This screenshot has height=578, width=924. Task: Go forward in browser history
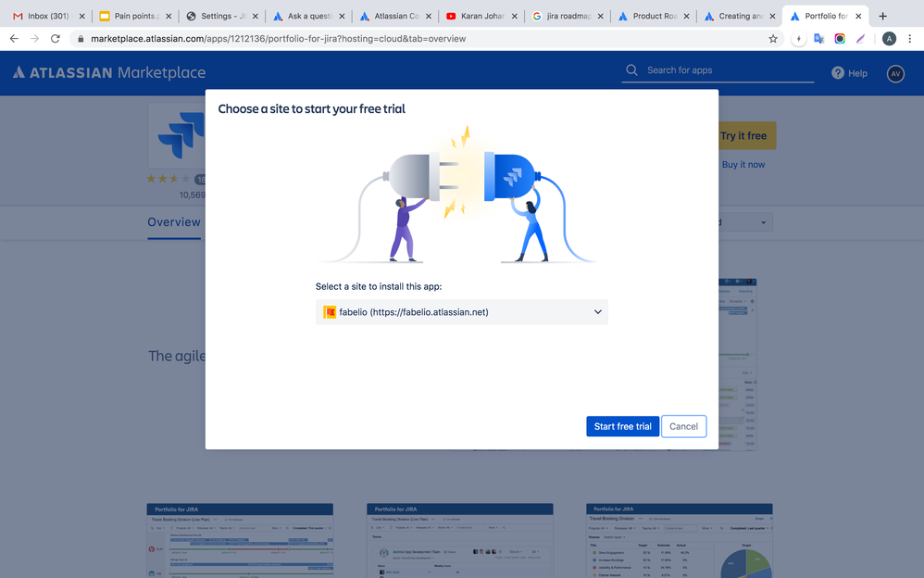(35, 38)
